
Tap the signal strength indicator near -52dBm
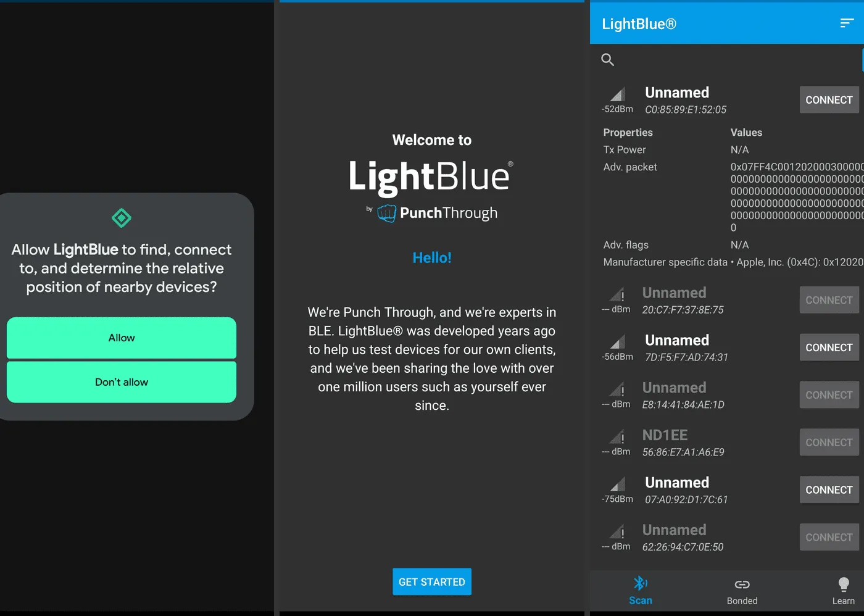click(x=617, y=94)
